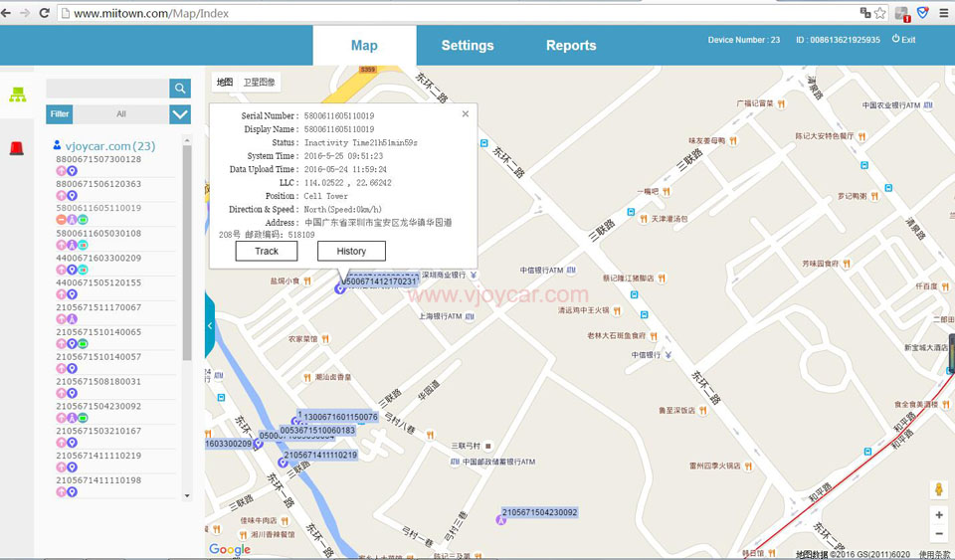Open the browser hamburger menu
The image size is (955, 560).
point(943,13)
